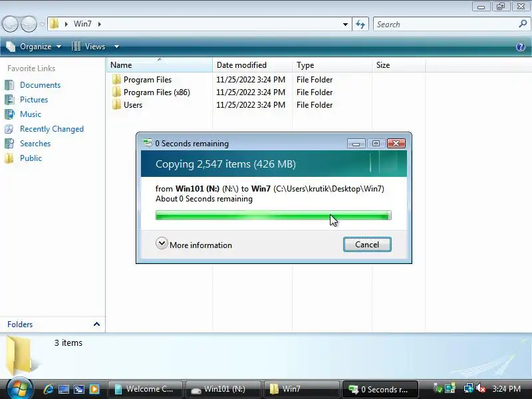This screenshot has width=532, height=399.
Task: Click into the Search input field
Action: pos(445,25)
